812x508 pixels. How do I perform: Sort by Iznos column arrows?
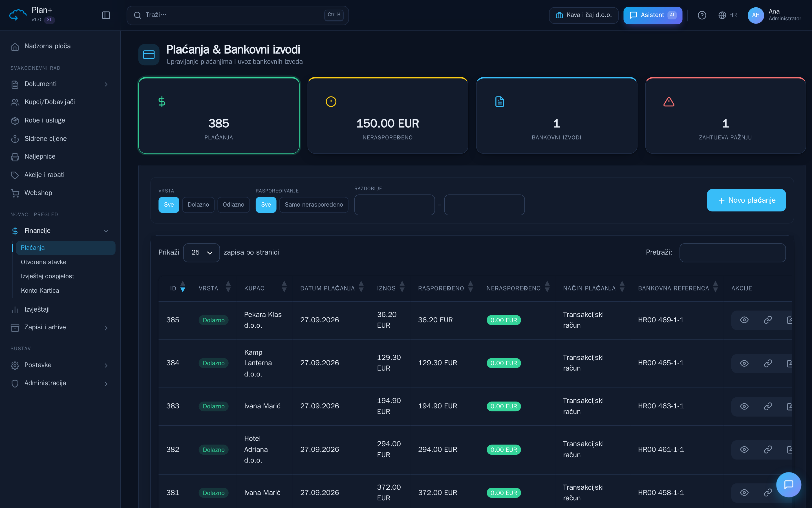[x=402, y=287]
